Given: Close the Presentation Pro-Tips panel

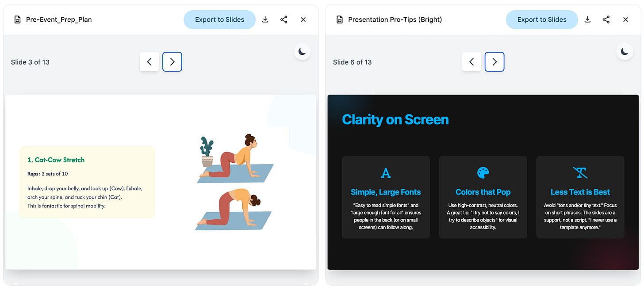Looking at the screenshot, I should pyautogui.click(x=625, y=19).
